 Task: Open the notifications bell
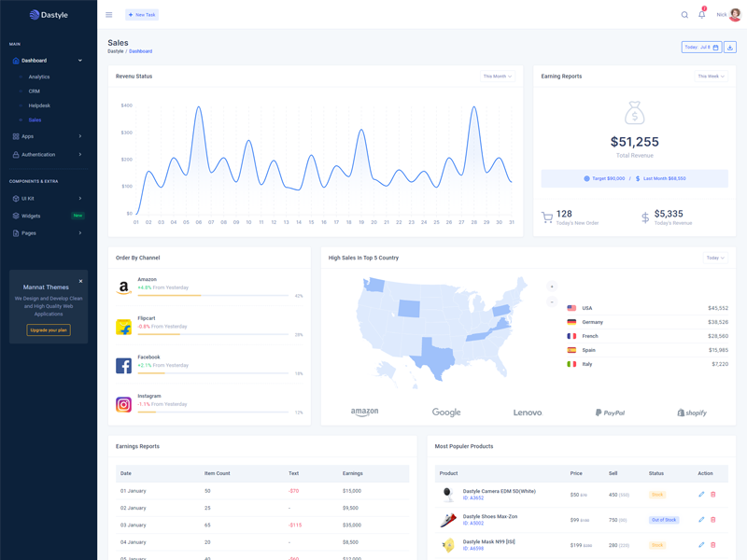click(702, 15)
